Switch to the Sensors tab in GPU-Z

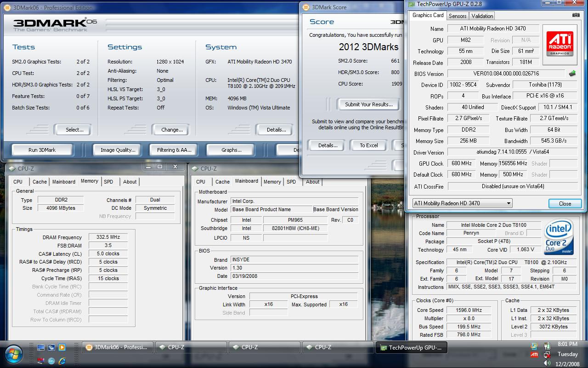click(x=457, y=16)
